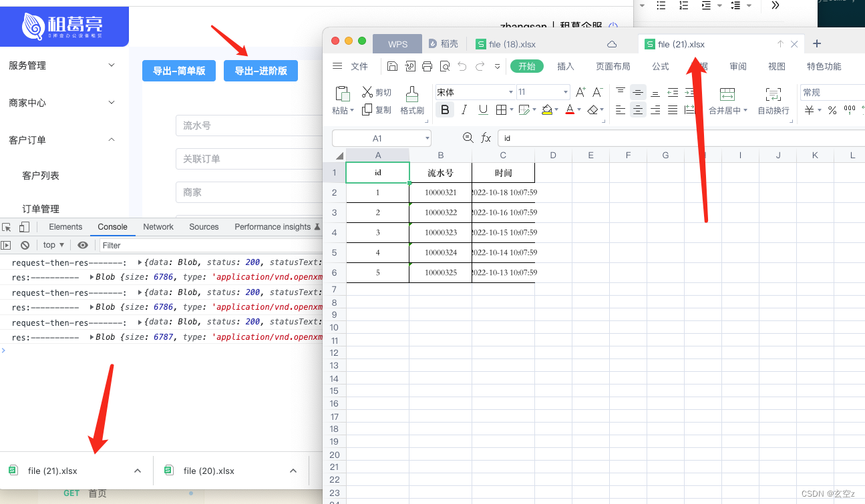The height and width of the screenshot is (504, 865).
Task: Open the DevTools Elements tab
Action: (x=65, y=227)
